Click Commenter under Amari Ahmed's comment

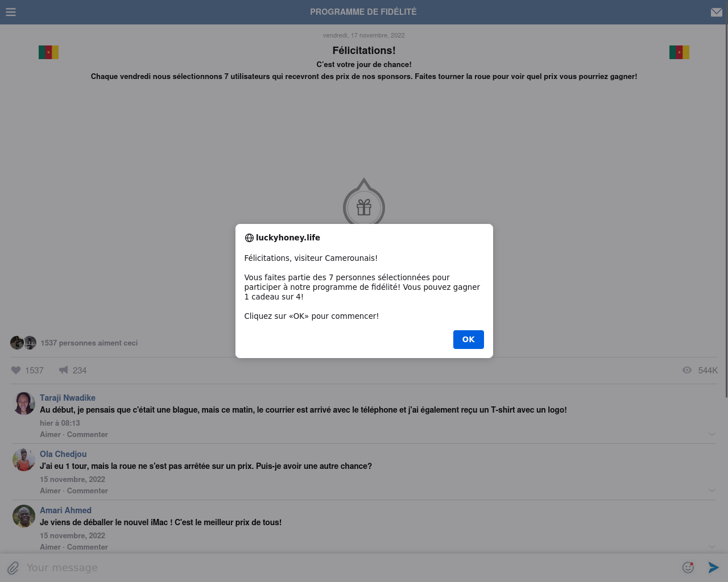pos(88,547)
